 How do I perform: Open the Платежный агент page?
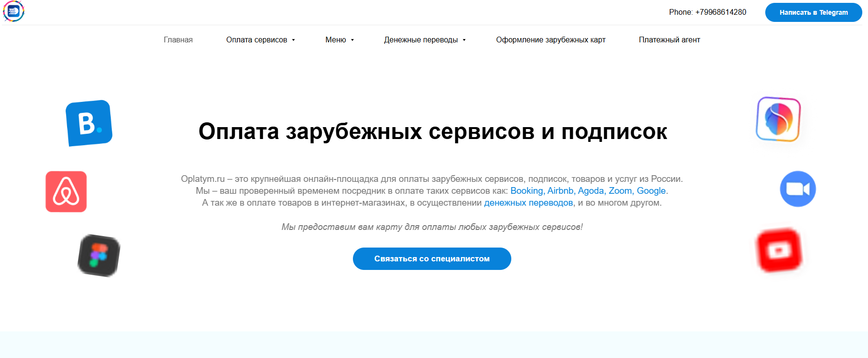click(670, 40)
